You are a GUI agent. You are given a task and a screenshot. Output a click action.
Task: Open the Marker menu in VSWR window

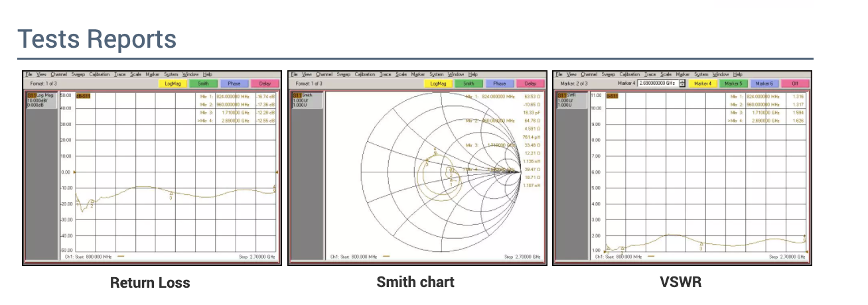[x=682, y=74]
